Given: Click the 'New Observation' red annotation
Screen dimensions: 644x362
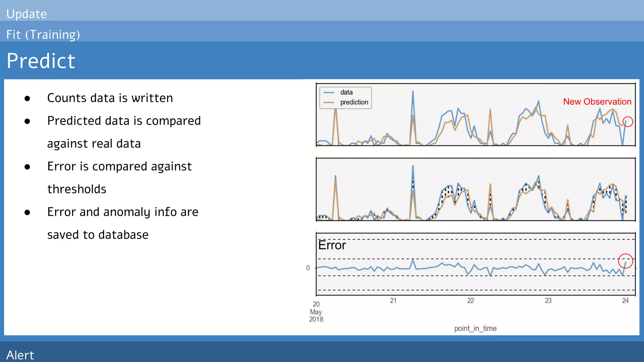Looking at the screenshot, I should point(597,102).
